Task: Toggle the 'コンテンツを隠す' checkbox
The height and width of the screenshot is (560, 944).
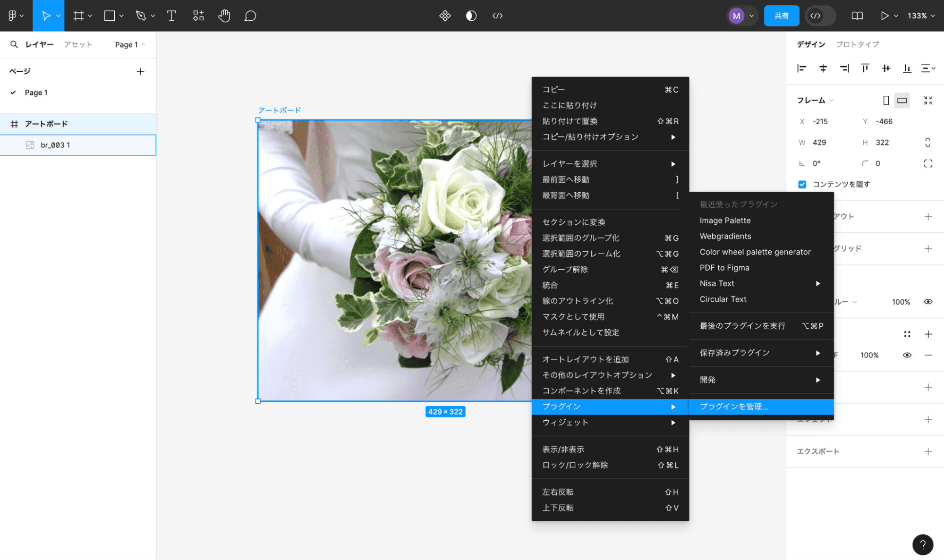Action: (802, 184)
